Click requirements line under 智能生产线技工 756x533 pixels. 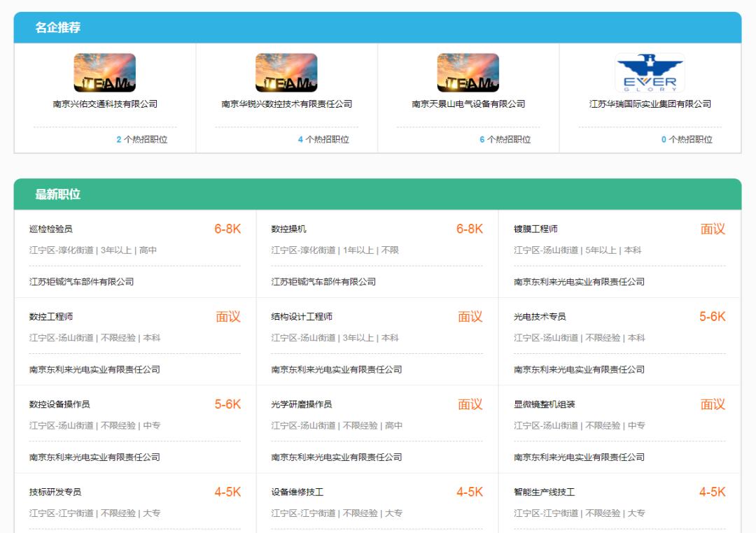580,513
